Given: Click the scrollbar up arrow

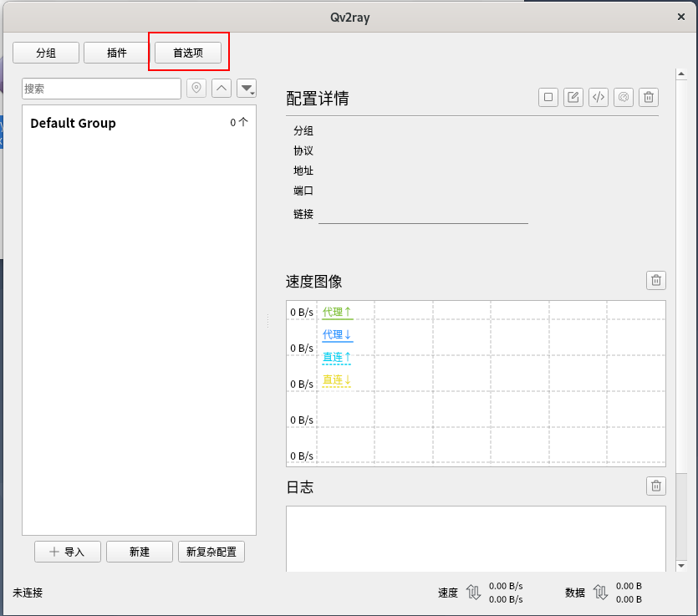Looking at the screenshot, I should [681, 74].
